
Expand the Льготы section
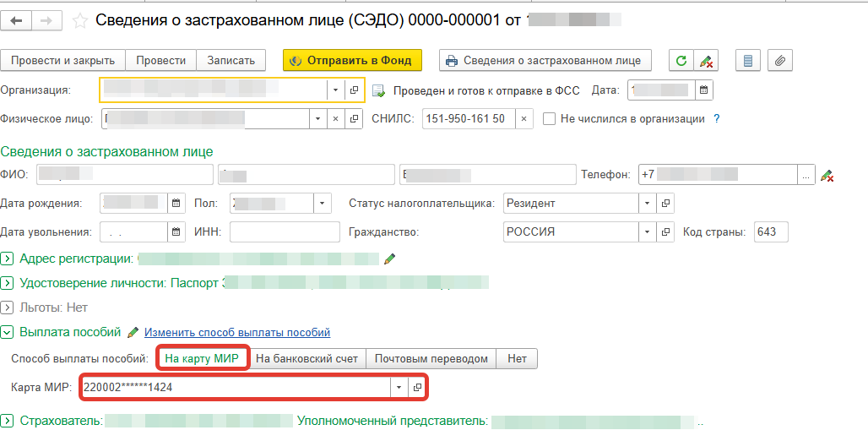[7, 308]
